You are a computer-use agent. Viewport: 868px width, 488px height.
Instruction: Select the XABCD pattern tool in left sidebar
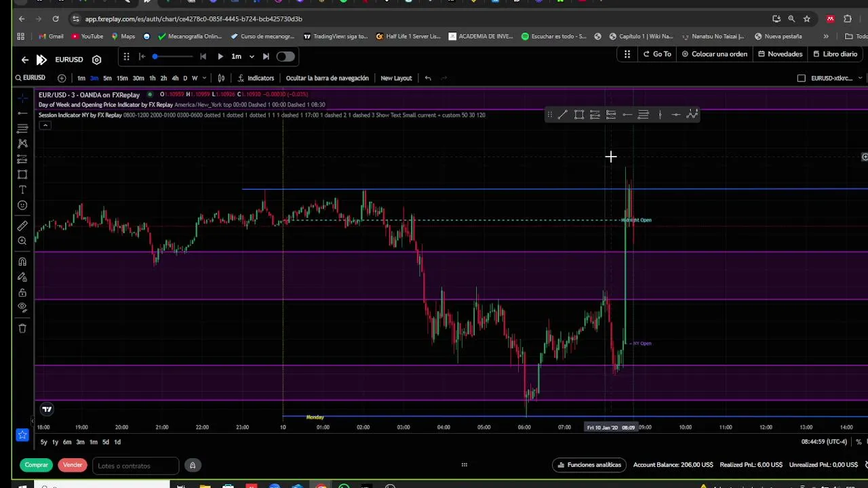pos(22,144)
